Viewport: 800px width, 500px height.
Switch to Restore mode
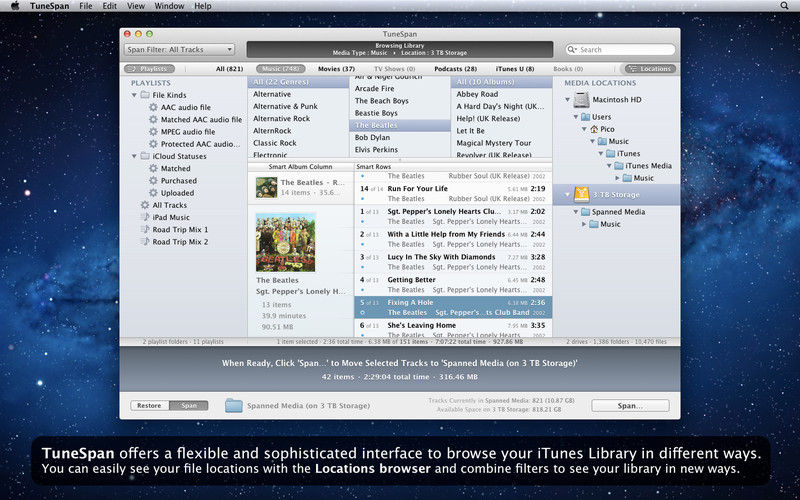[x=149, y=406]
